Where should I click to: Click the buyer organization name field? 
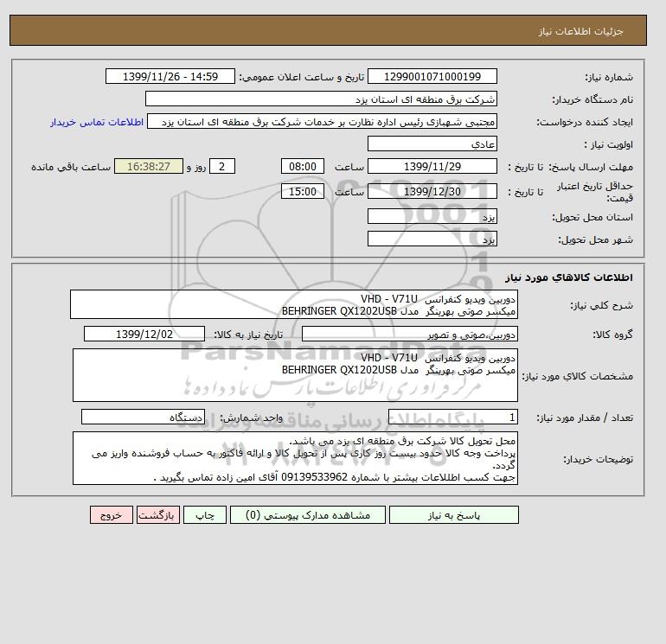tap(321, 99)
